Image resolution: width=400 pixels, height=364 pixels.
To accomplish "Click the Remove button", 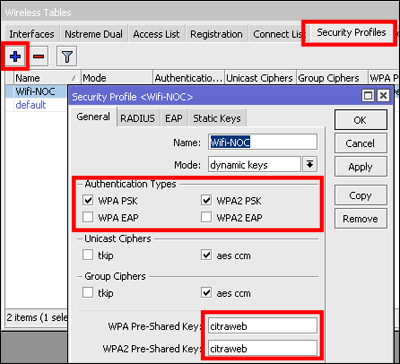I will coord(360,219).
